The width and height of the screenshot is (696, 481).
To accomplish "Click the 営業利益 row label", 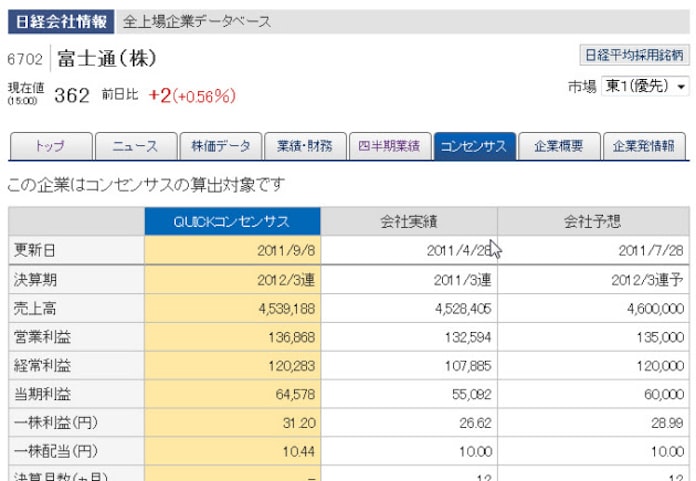I will pyautogui.click(x=42, y=337).
